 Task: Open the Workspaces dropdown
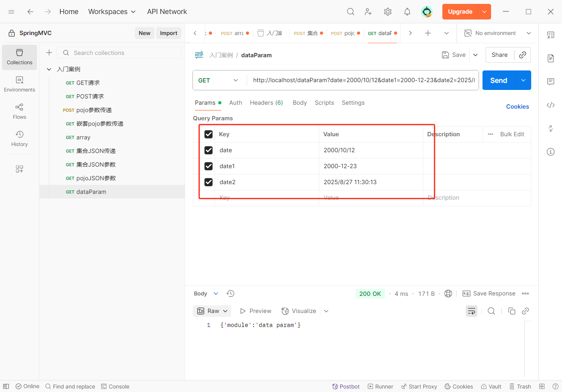click(112, 12)
